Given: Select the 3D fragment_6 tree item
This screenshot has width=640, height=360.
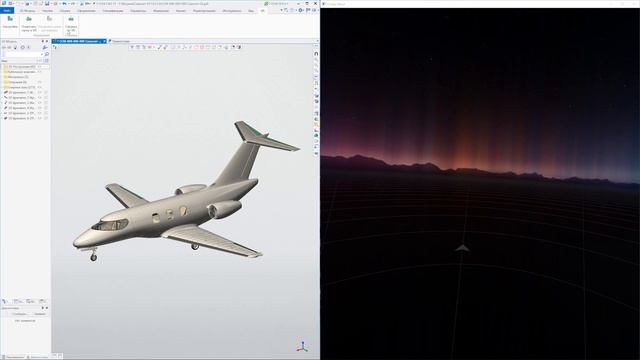Looking at the screenshot, I should point(21,118).
